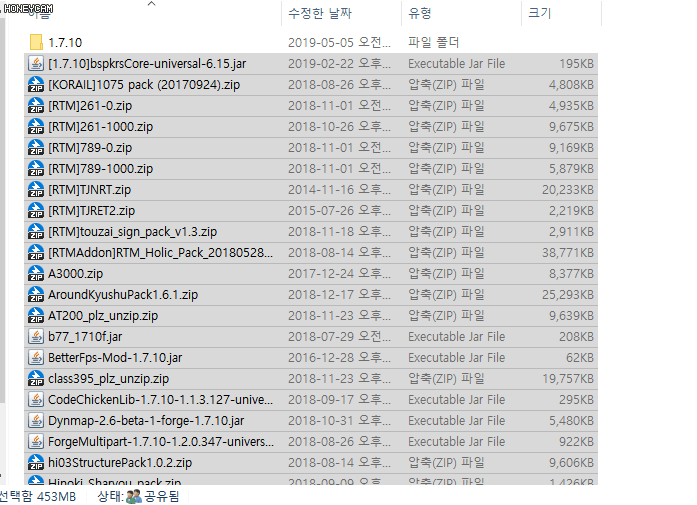Click the jar icon of b77_1710f.jar
Screen dimensions: 697x505
click(x=36, y=337)
